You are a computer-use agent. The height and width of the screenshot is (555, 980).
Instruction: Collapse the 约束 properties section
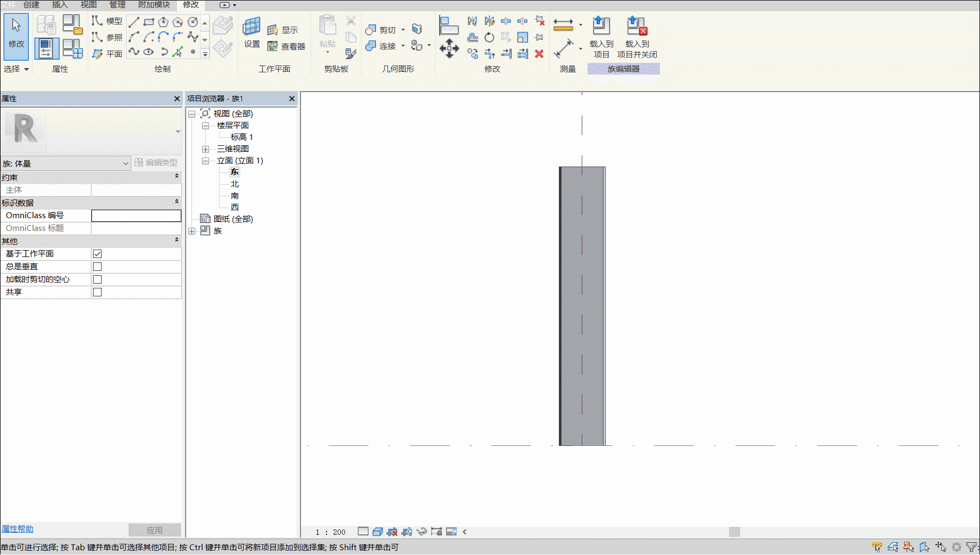tap(177, 176)
